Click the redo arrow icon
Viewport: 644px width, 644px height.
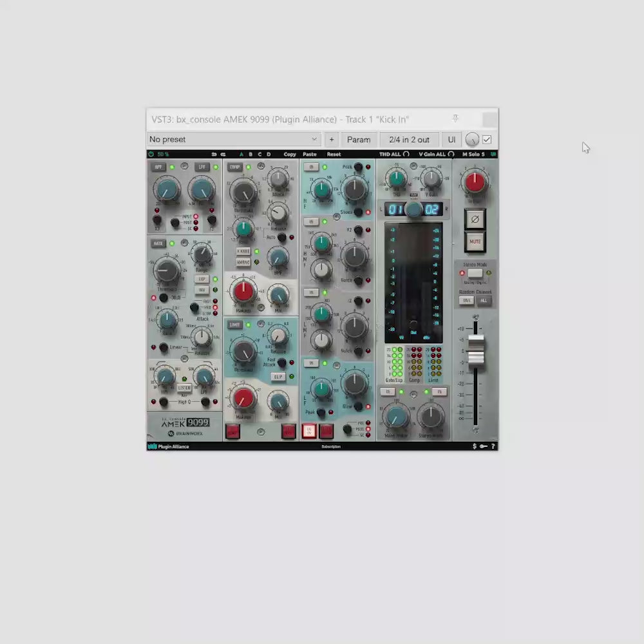coord(223,154)
